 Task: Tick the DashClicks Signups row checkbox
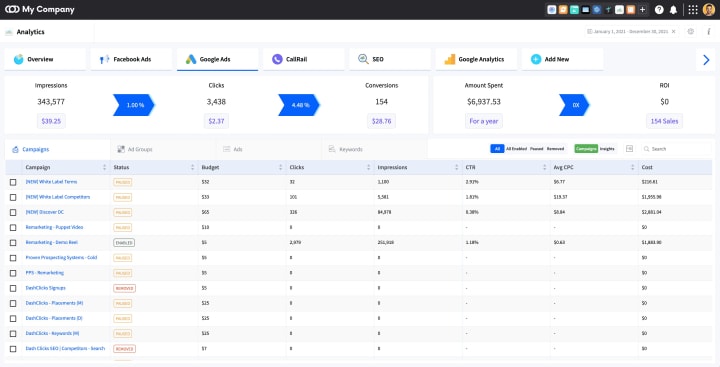[13, 288]
